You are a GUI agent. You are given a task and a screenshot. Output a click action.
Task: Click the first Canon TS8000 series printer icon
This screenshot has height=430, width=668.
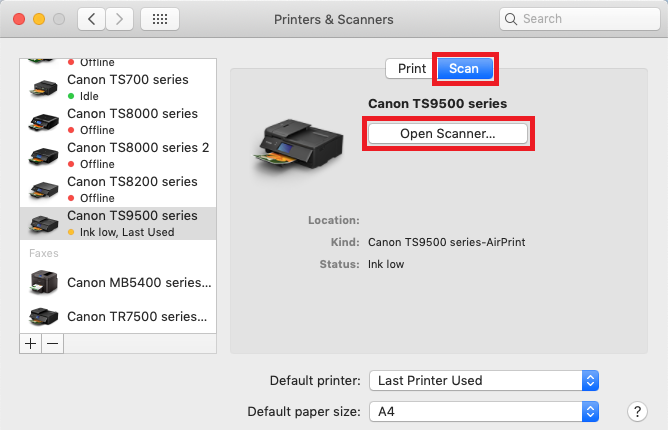click(44, 121)
